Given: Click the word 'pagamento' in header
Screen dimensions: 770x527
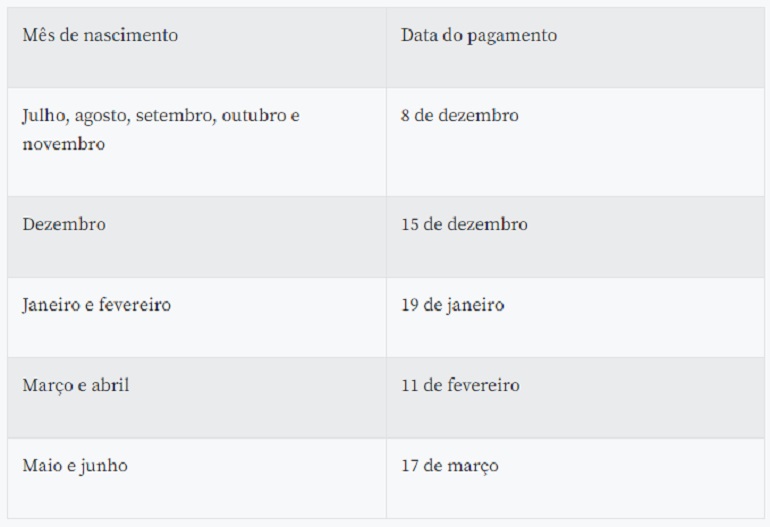Looking at the screenshot, I should tap(512, 36).
